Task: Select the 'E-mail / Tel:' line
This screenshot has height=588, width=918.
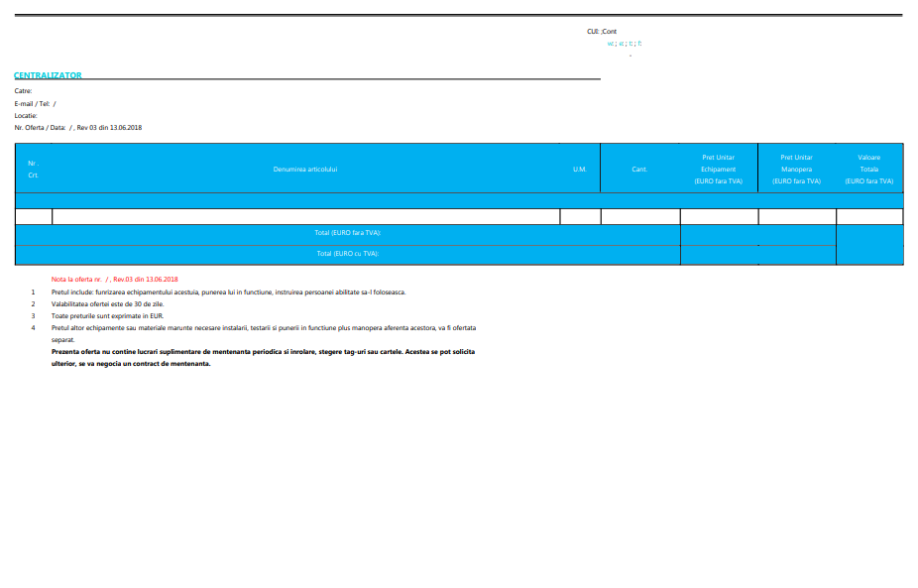Action: click(x=35, y=103)
